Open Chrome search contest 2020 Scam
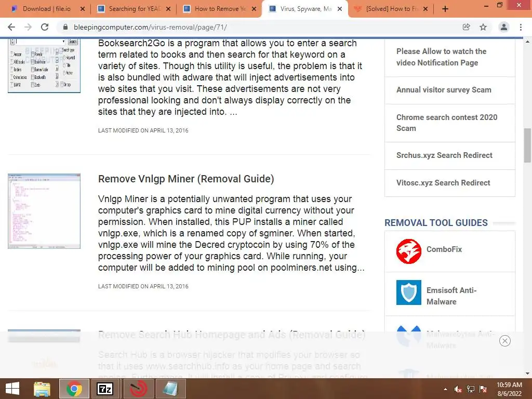The height and width of the screenshot is (399, 532). click(447, 123)
